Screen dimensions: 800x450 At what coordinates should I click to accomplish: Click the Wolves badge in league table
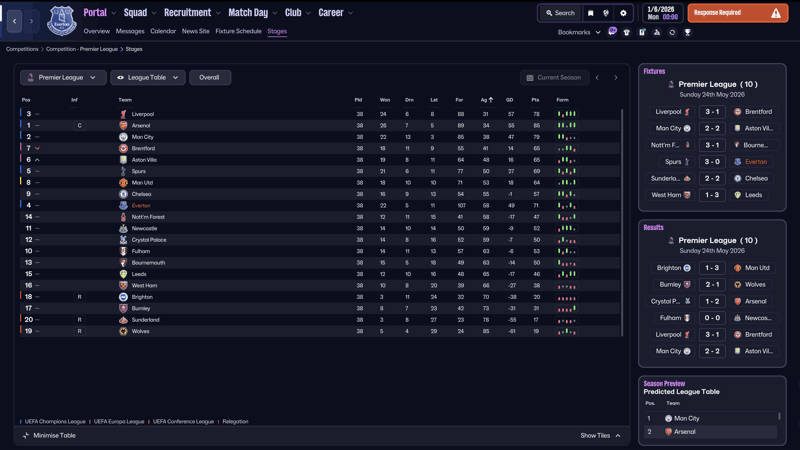tap(123, 331)
